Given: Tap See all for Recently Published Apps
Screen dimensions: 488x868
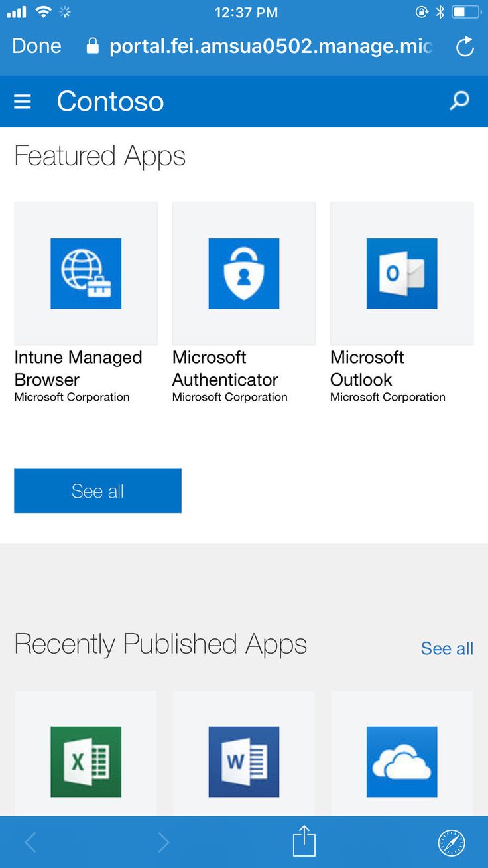Looking at the screenshot, I should pos(447,648).
